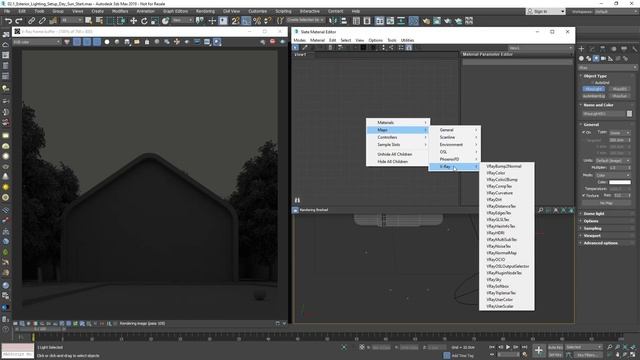Image resolution: width=640 pixels, height=360 pixels.
Task: Click the Multiplier value field
Action: [x=618, y=168]
